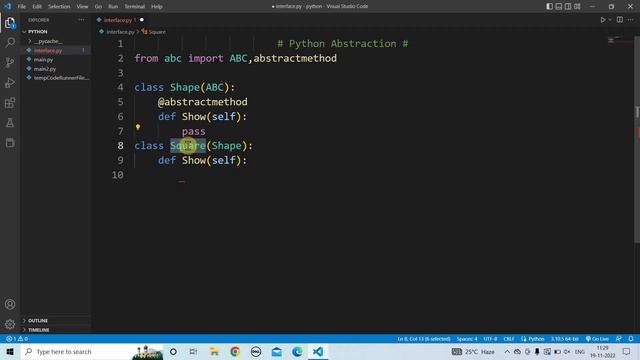Toggle Panel layout button

pos(559,6)
